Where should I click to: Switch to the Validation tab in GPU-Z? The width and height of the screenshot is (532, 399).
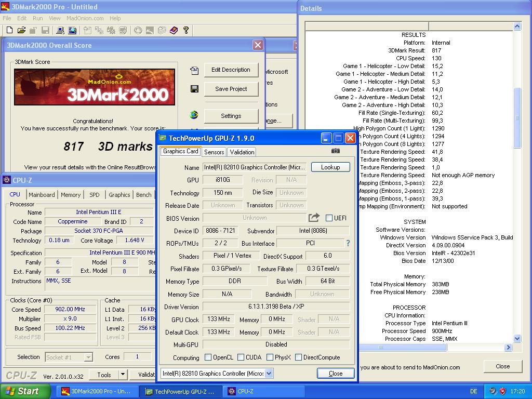[x=242, y=152]
